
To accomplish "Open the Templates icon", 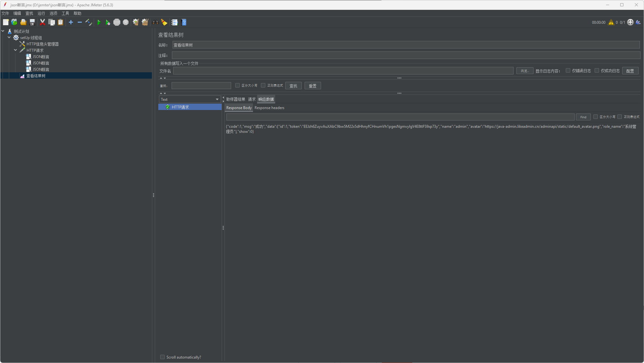I will (14, 22).
